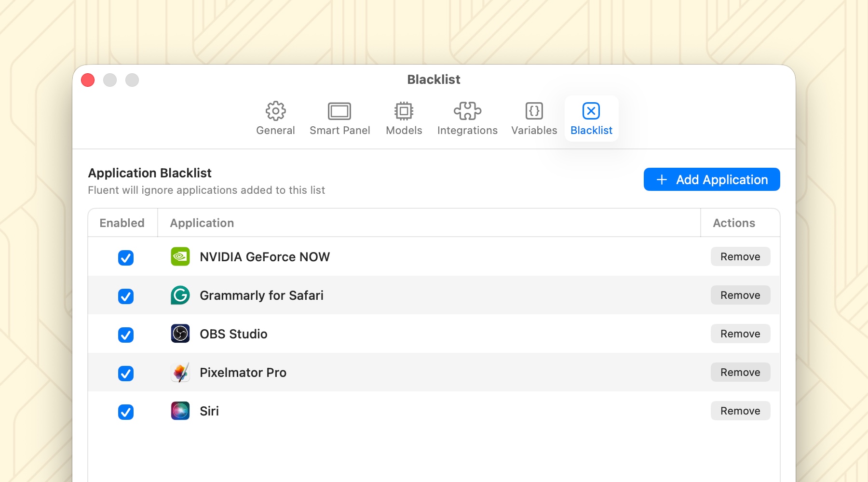Image resolution: width=868 pixels, height=482 pixels.
Task: Toggle the Siri enabled checkbox
Action: (x=126, y=412)
